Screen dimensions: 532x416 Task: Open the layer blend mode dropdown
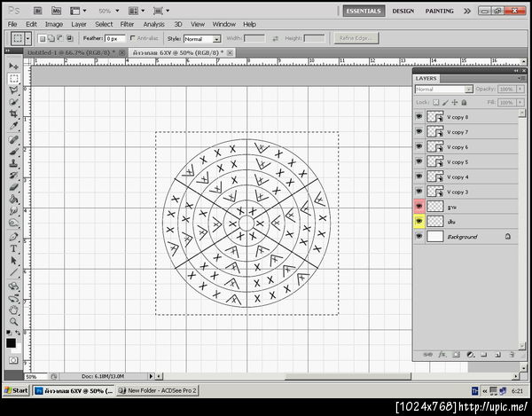pyautogui.click(x=444, y=90)
